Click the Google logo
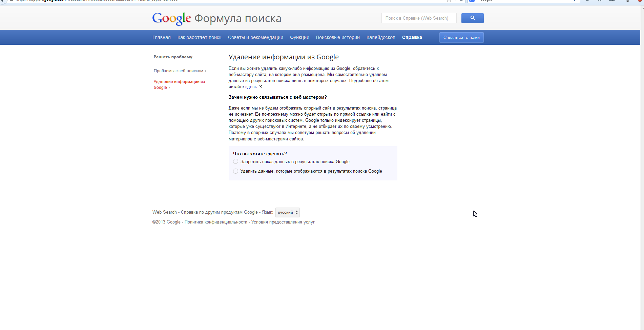Viewport: 644px width, 330px height. pyautogui.click(x=172, y=19)
